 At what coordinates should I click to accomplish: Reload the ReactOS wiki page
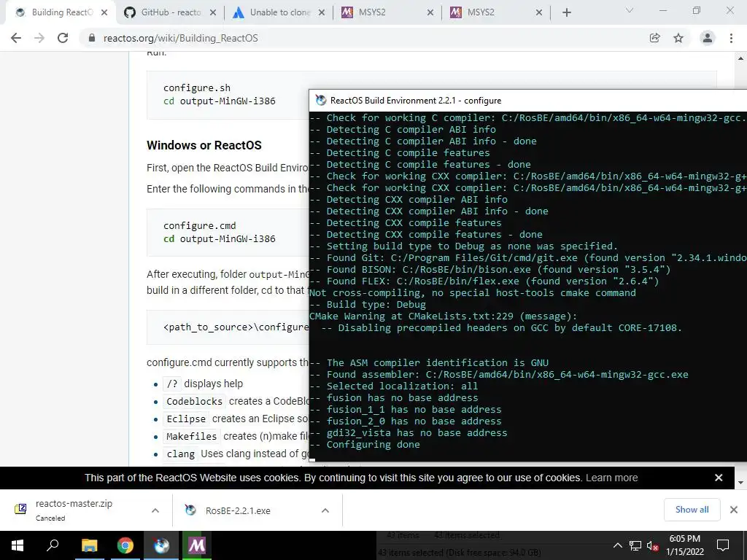pos(63,38)
